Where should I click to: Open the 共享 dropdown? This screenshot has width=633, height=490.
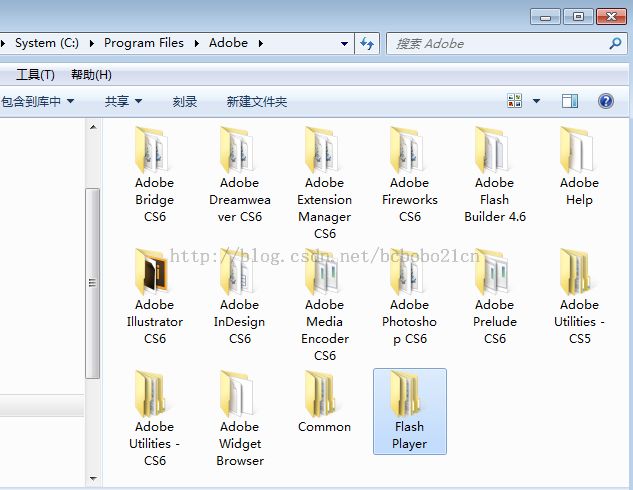click(x=123, y=101)
